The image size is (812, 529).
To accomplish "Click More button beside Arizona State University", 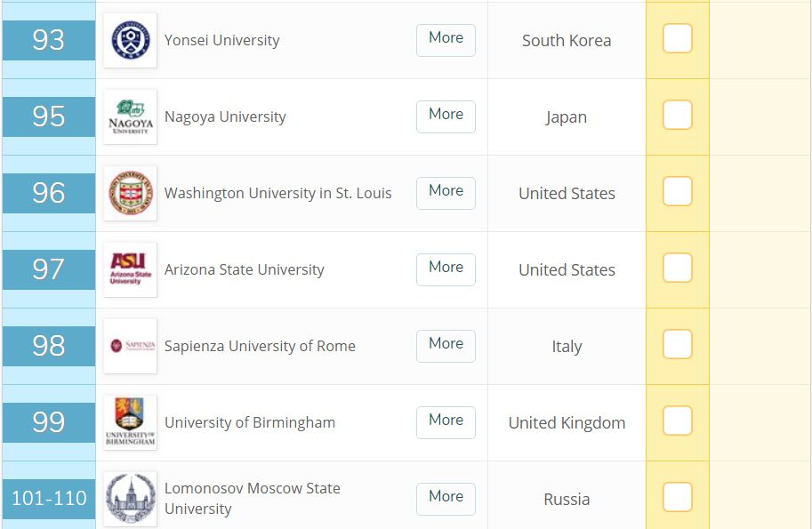I will pos(446,269).
